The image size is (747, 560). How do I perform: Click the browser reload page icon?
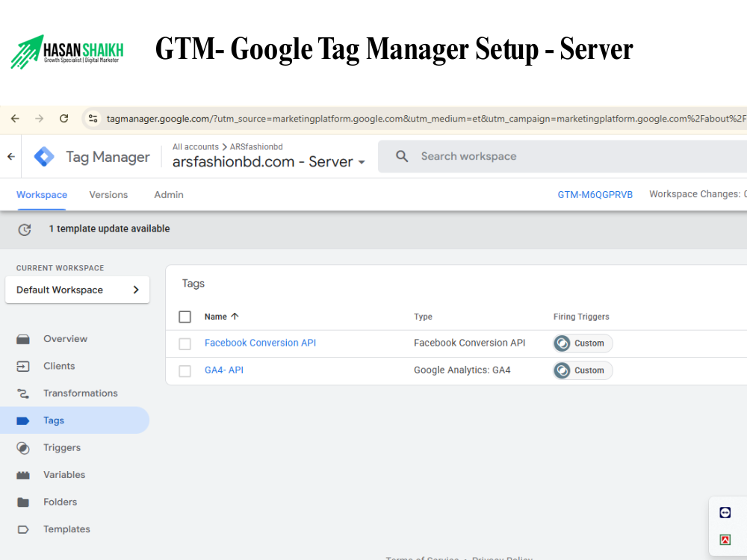pyautogui.click(x=64, y=119)
